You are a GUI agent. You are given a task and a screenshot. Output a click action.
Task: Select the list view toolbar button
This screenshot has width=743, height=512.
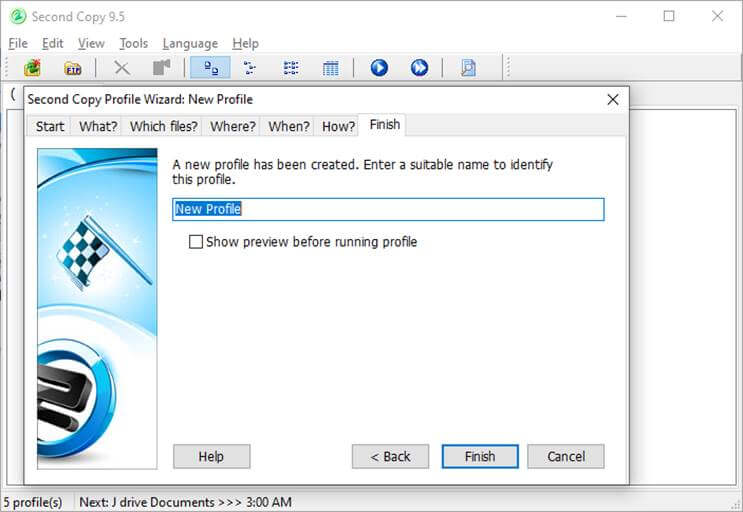(290, 68)
